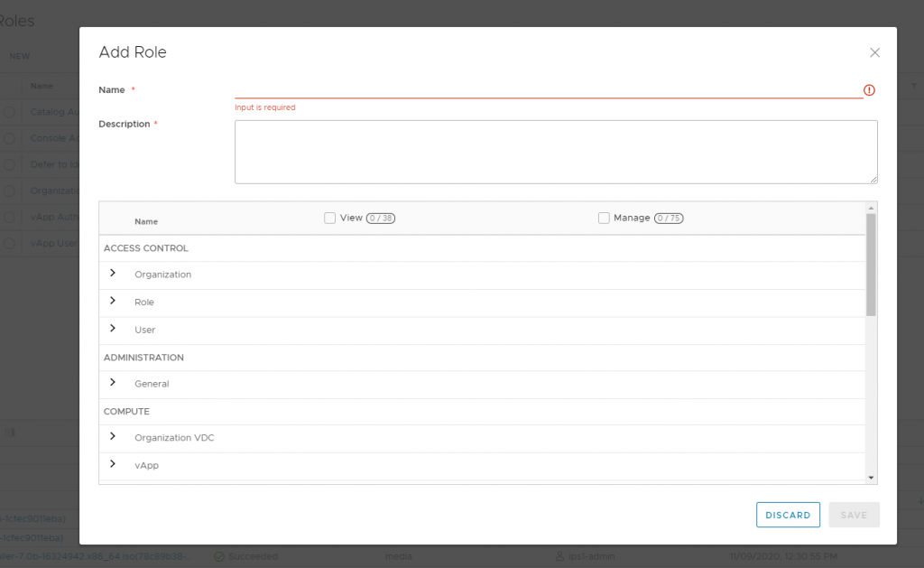Close the Add Role dialog
The height and width of the screenshot is (568, 924).
pyautogui.click(x=874, y=52)
